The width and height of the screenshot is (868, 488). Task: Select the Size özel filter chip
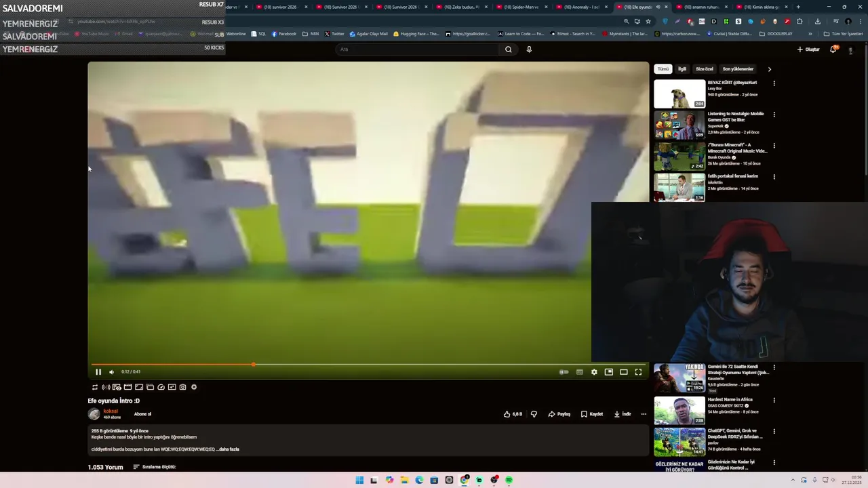[705, 69]
